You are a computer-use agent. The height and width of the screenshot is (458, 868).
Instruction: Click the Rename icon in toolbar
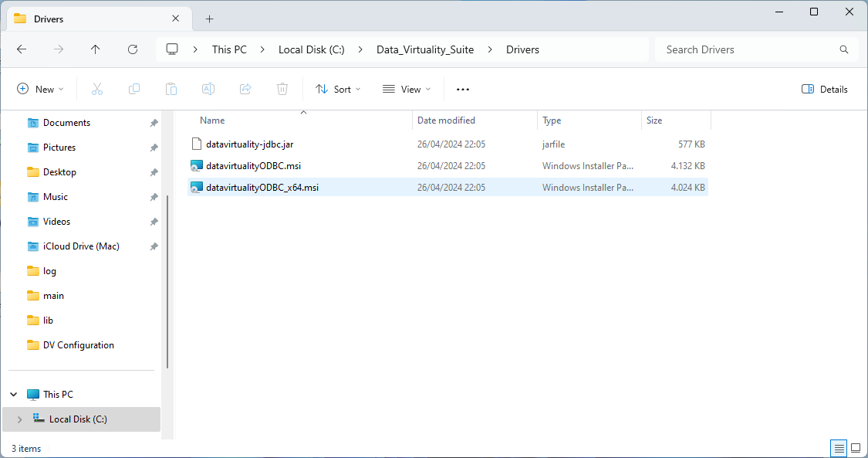208,90
